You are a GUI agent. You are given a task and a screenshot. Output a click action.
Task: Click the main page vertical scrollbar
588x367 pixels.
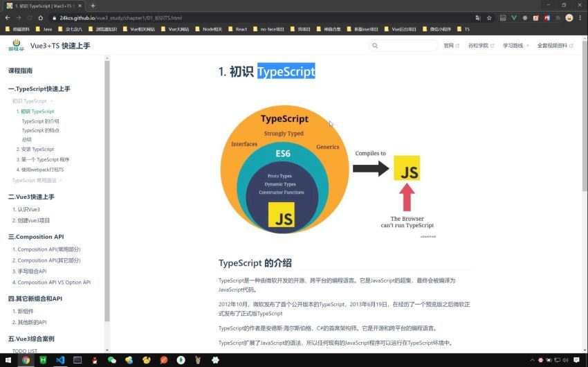point(585,116)
